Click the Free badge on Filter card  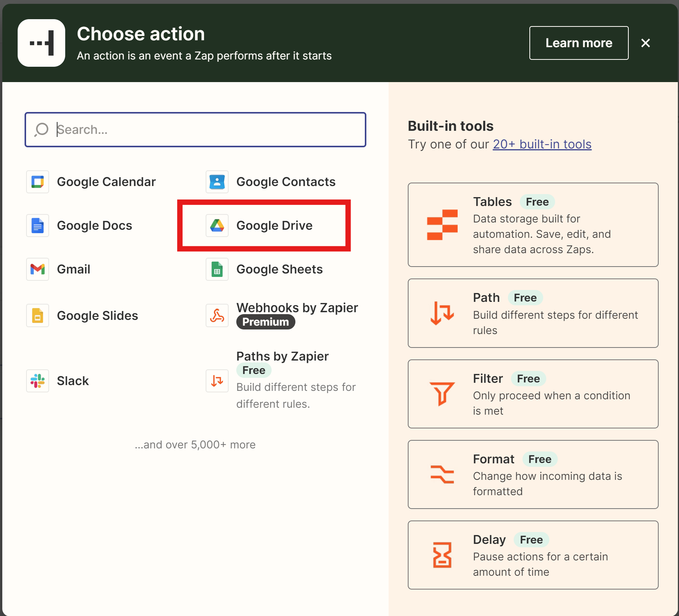(x=528, y=379)
